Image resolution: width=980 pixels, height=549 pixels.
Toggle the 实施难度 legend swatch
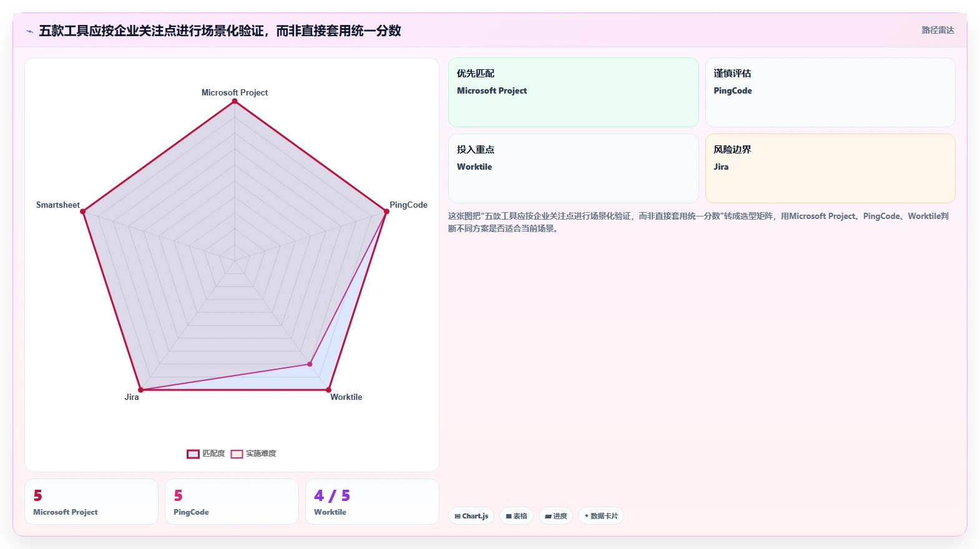(237, 454)
